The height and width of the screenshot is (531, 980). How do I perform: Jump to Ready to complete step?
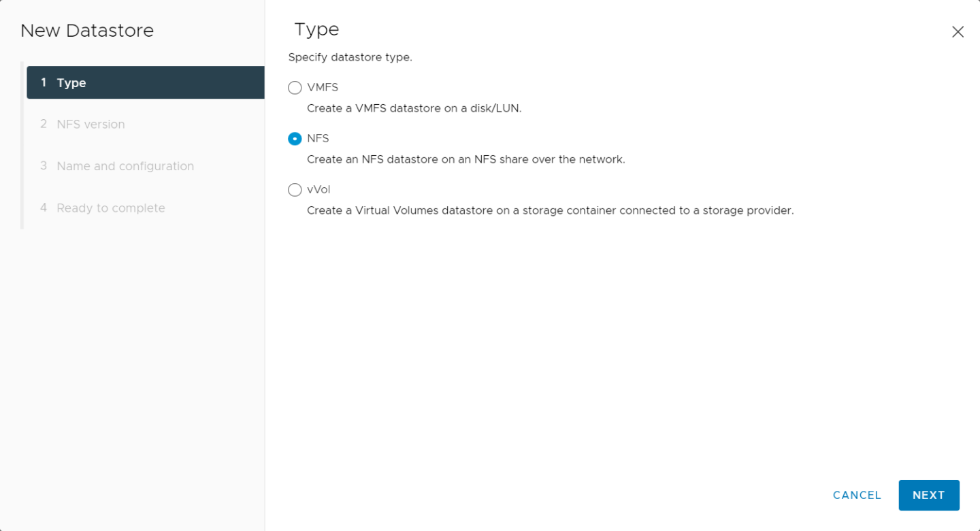coord(111,208)
